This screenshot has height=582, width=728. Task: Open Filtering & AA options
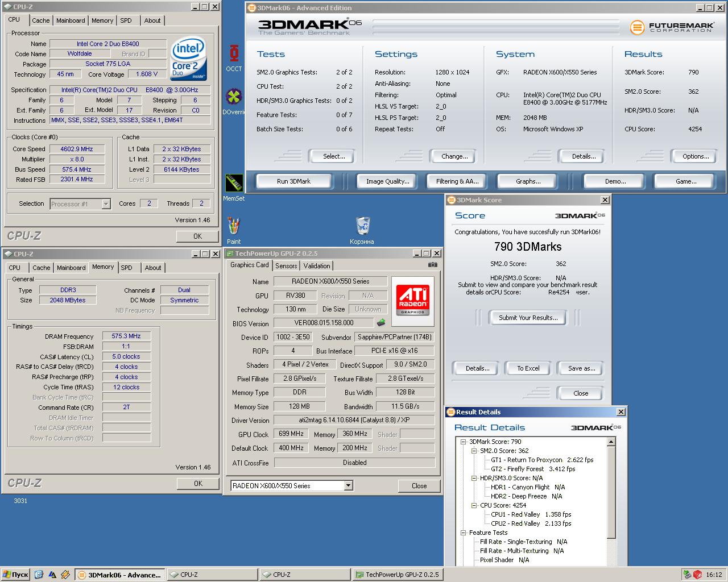[457, 181]
